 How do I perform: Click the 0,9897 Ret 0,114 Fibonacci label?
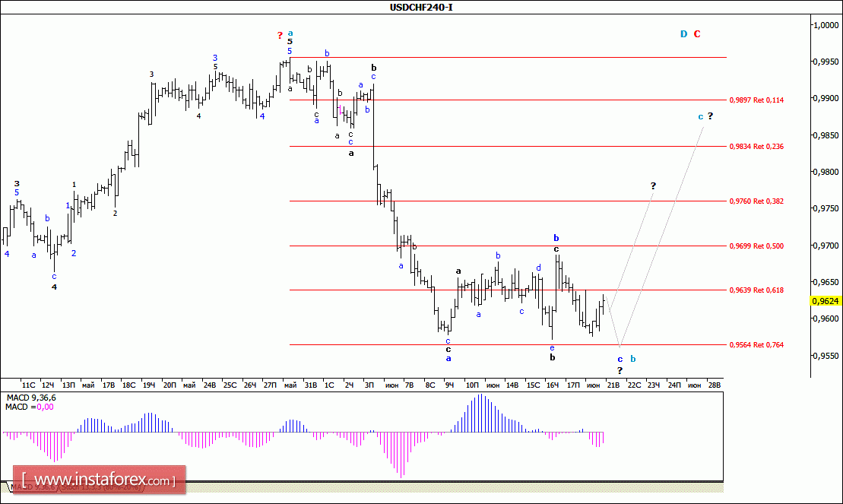tap(756, 100)
